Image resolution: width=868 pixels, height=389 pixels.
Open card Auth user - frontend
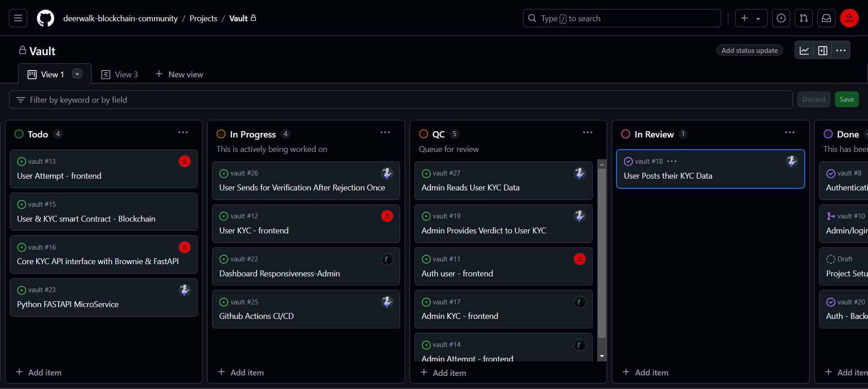pos(457,274)
